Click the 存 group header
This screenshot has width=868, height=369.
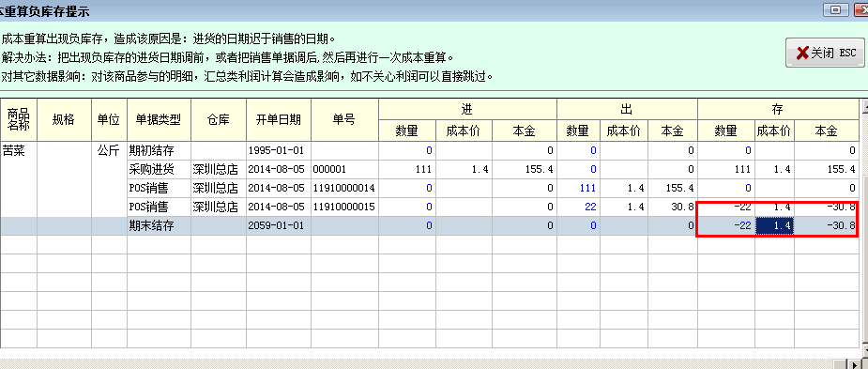(778, 109)
